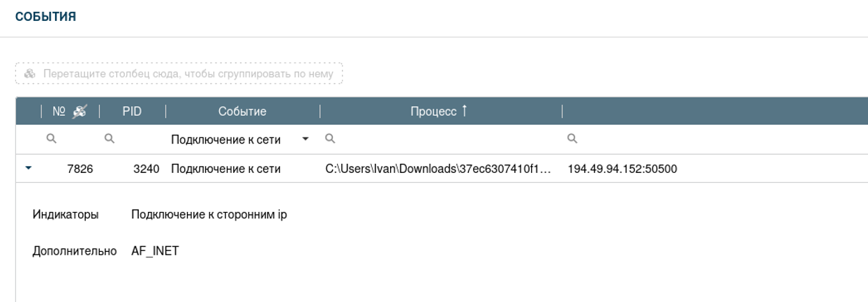Click the "Подключение к сторонним ip" indicator

pyautogui.click(x=209, y=214)
